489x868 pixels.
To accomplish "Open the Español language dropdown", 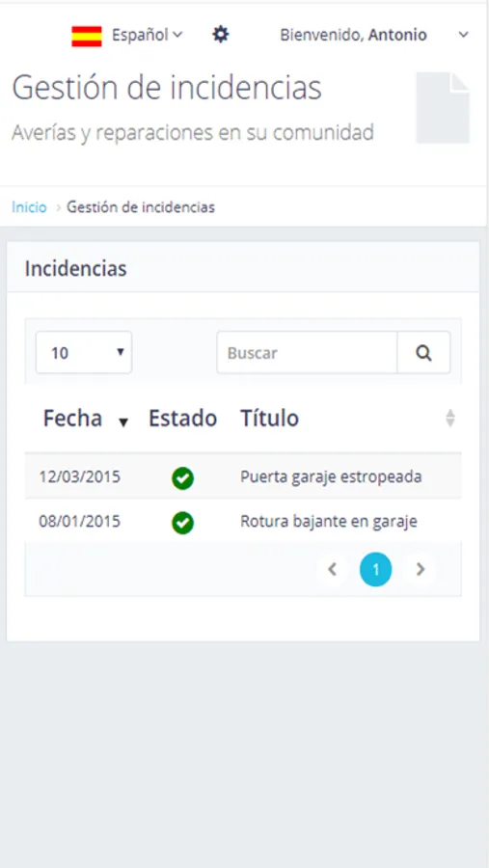I will pyautogui.click(x=147, y=35).
